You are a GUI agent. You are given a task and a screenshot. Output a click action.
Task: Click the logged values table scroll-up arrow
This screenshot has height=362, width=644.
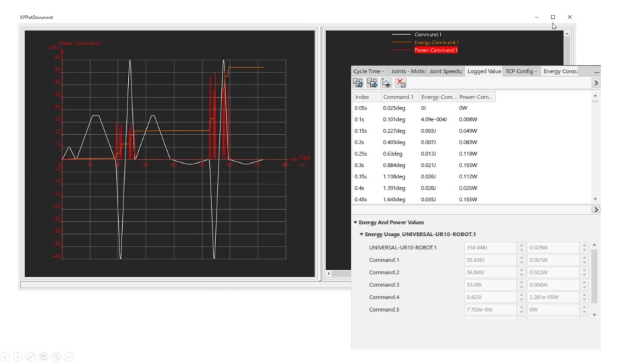pos(595,96)
